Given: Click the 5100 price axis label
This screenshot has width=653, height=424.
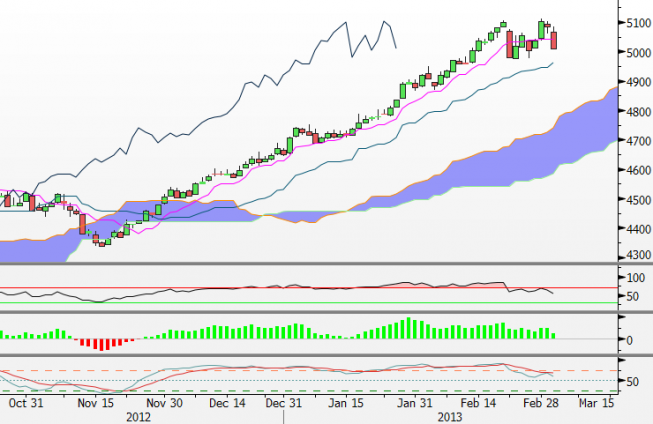Looking at the screenshot, I should pos(638,23).
